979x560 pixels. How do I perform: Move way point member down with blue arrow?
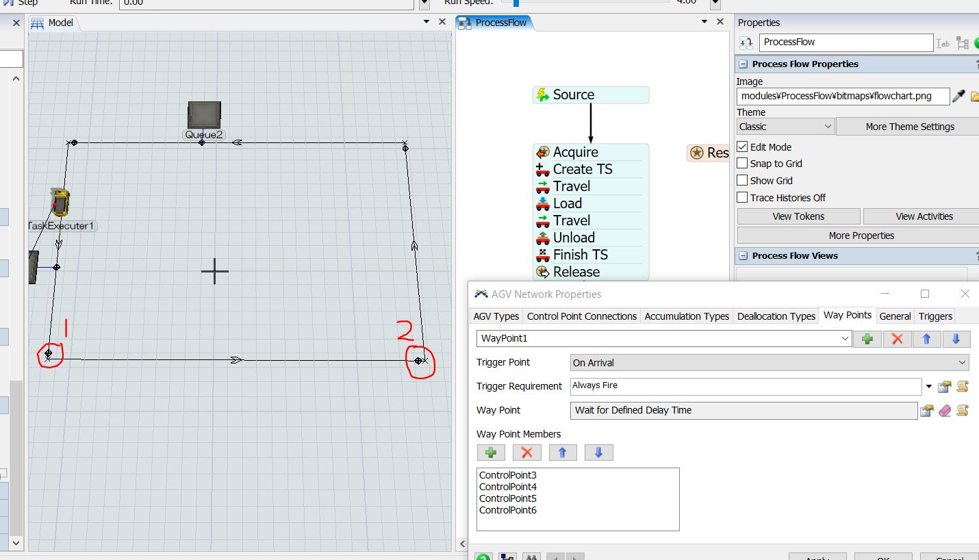click(598, 453)
